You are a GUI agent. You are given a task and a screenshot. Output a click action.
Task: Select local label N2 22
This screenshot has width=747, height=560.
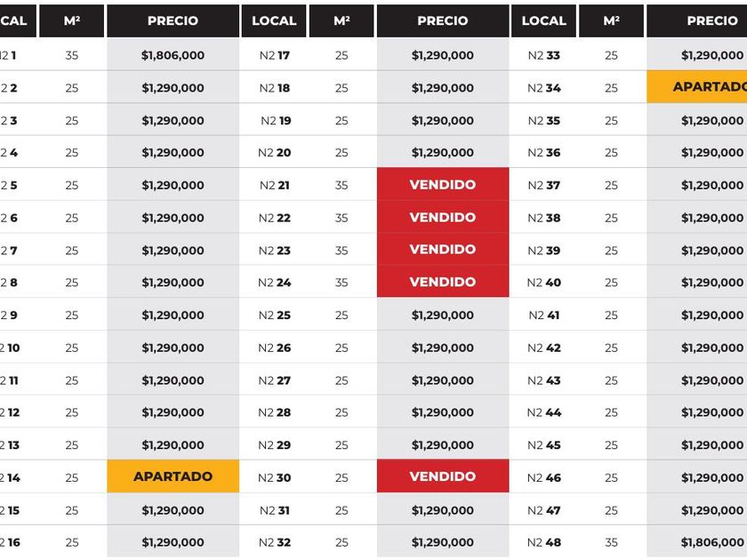coord(274,218)
